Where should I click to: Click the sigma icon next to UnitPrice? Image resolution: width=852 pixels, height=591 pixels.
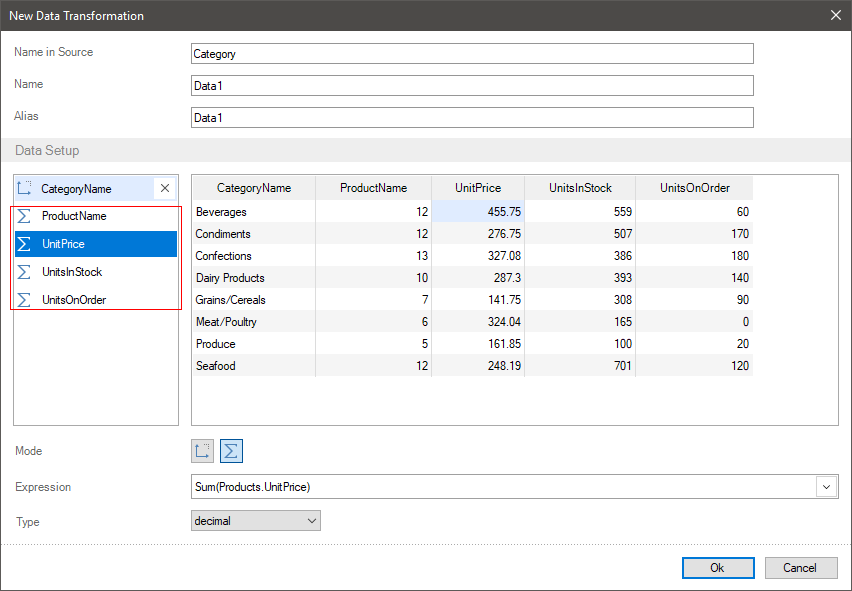point(25,244)
